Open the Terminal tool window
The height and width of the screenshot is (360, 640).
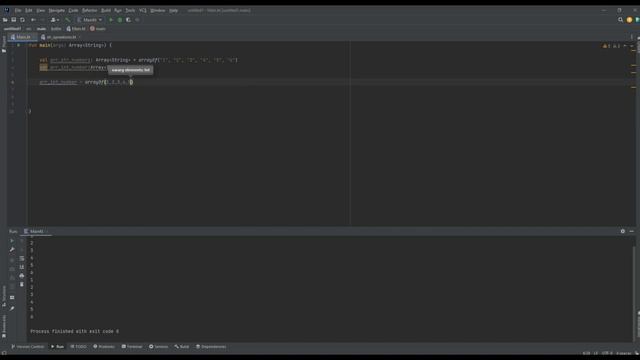(x=132, y=347)
